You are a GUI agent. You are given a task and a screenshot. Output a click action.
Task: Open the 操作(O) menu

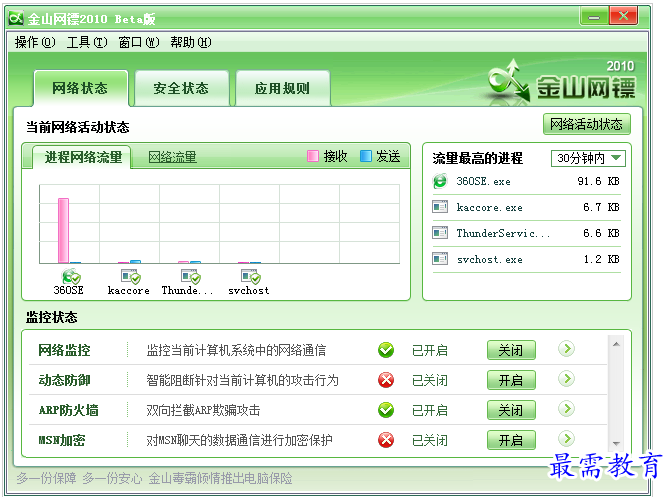pos(35,42)
